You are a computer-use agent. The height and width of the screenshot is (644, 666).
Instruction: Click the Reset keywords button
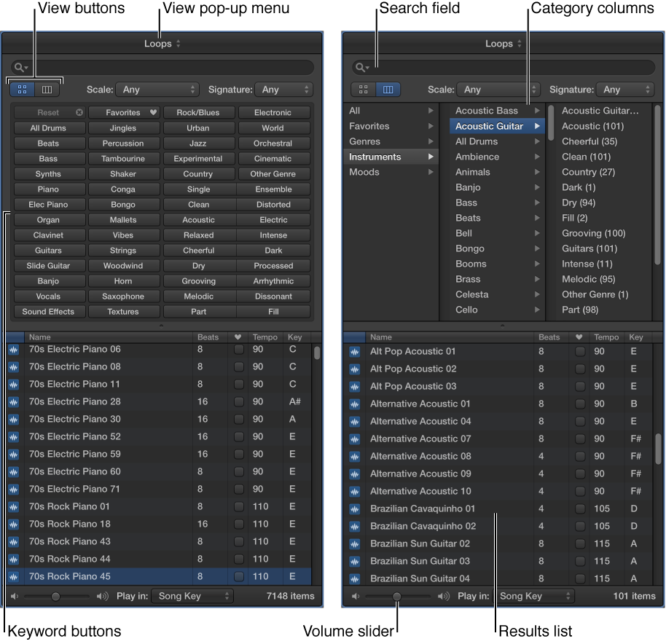[x=49, y=112]
